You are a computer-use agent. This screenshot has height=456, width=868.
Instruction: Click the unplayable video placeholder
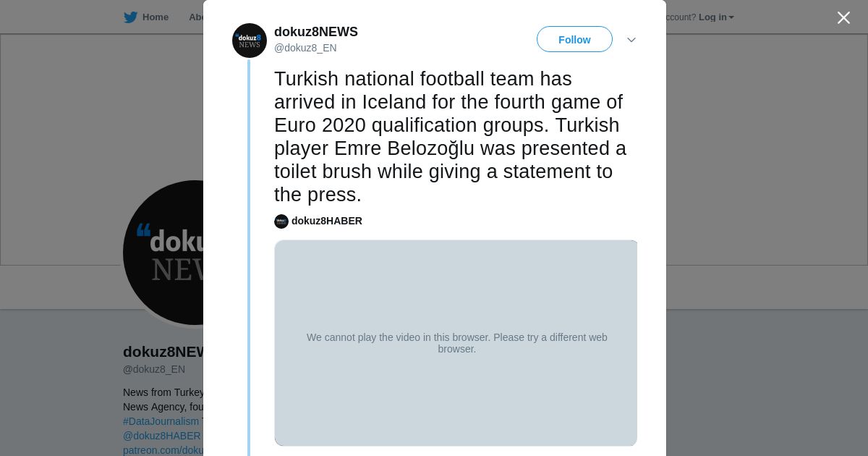click(456, 343)
